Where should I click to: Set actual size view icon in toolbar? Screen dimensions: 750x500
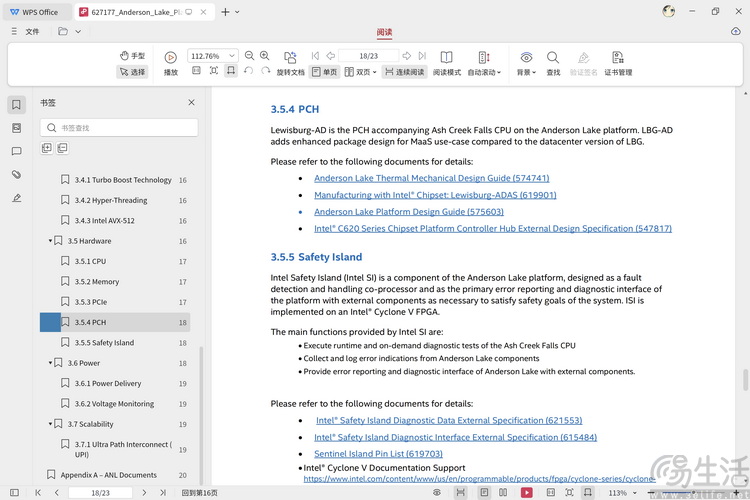coord(196,71)
